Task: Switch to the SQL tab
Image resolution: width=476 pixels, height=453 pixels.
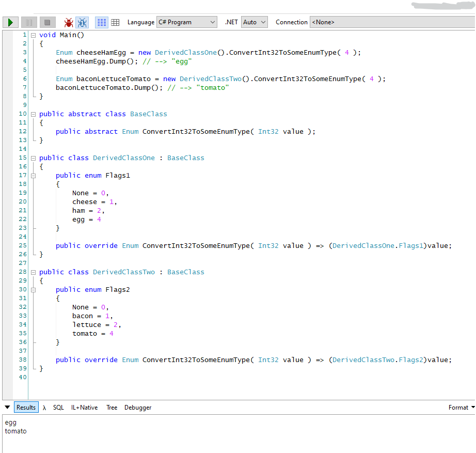Action: (x=58, y=408)
